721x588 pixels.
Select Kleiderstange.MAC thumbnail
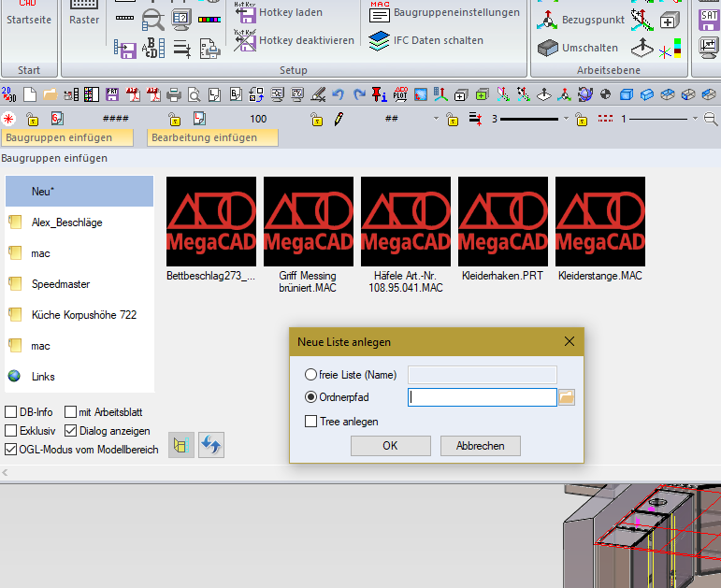[x=600, y=222]
